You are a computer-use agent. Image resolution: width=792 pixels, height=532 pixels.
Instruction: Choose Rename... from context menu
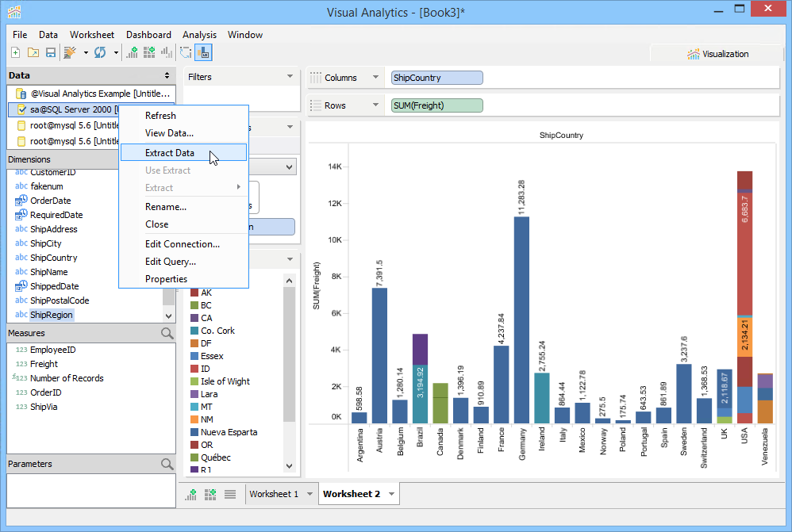[x=184, y=207]
